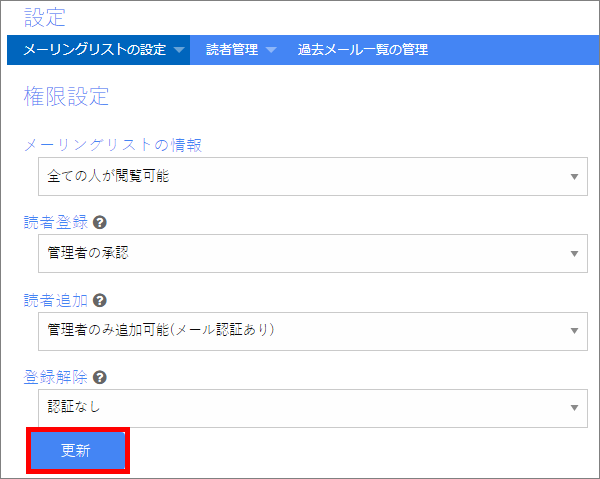Click the arrow of 管理者の承認 dropdown
600x479 pixels.
[574, 254]
